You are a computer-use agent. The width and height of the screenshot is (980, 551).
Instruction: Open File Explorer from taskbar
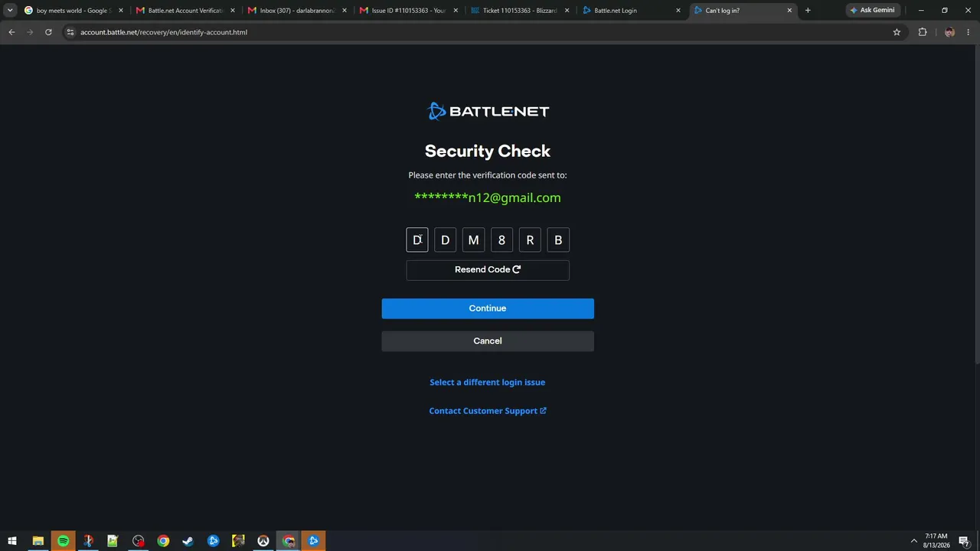coord(38,541)
